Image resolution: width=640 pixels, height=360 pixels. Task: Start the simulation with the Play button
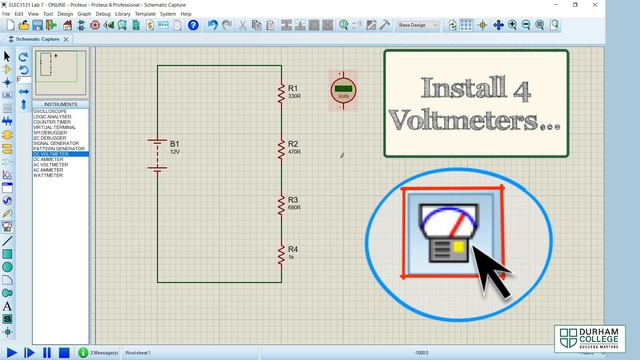click(11, 353)
